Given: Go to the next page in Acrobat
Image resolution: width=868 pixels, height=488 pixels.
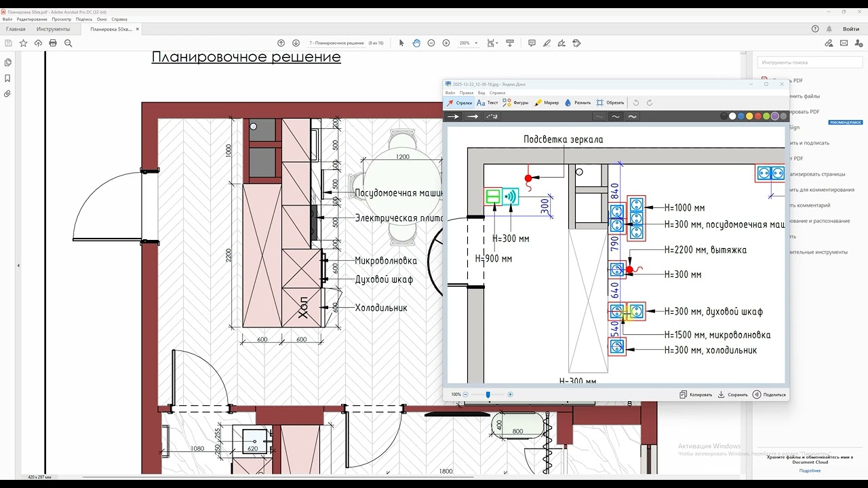Looking at the screenshot, I should point(296,43).
